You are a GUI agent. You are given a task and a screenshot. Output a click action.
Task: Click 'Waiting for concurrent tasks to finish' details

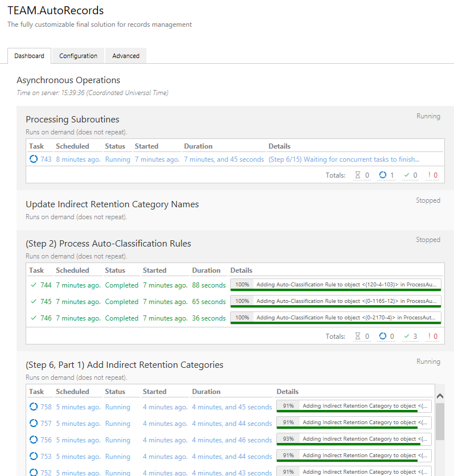361,159
